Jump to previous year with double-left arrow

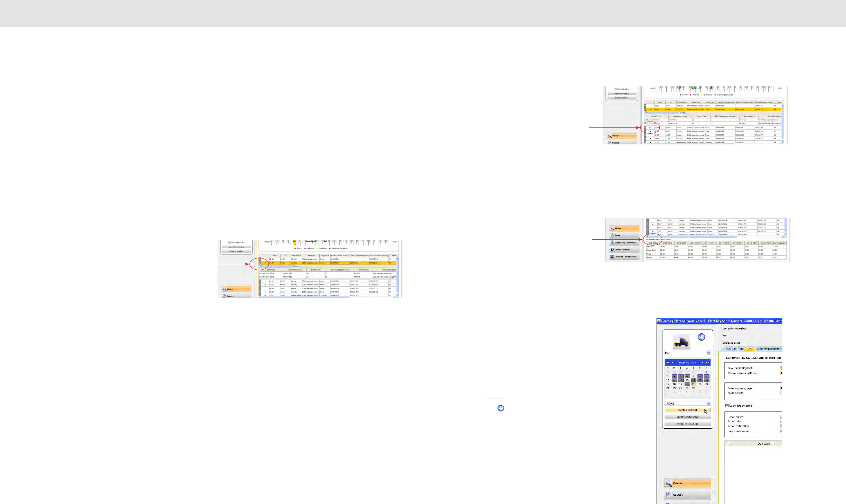point(668,362)
